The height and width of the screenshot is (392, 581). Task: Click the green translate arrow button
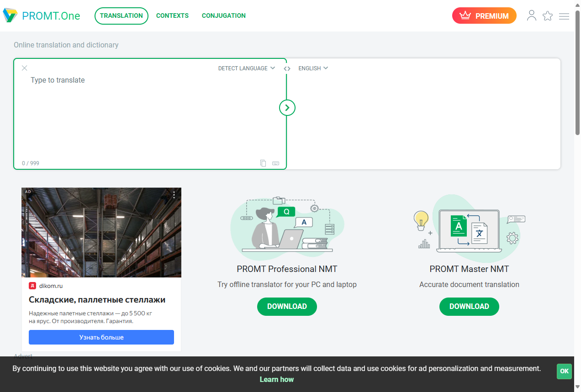tap(287, 108)
